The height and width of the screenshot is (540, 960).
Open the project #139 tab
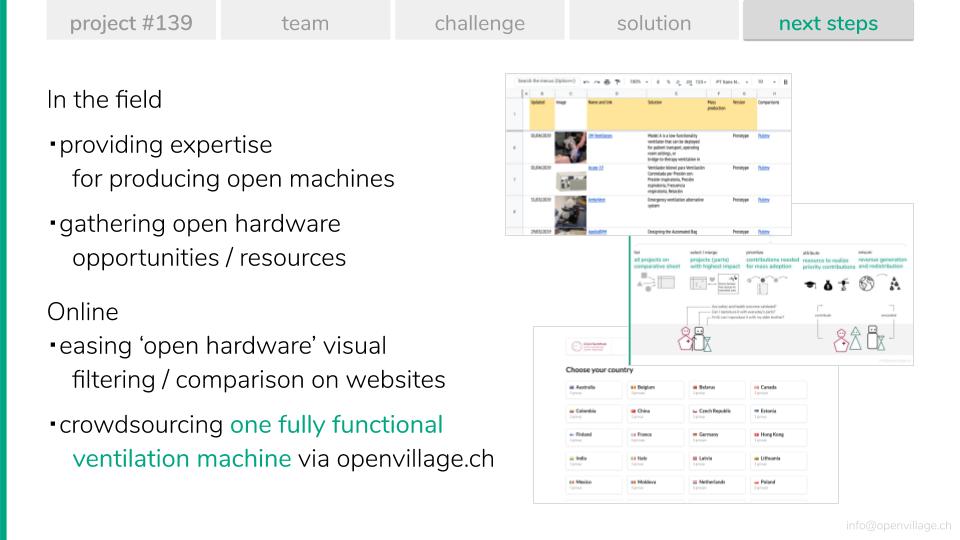131,20
